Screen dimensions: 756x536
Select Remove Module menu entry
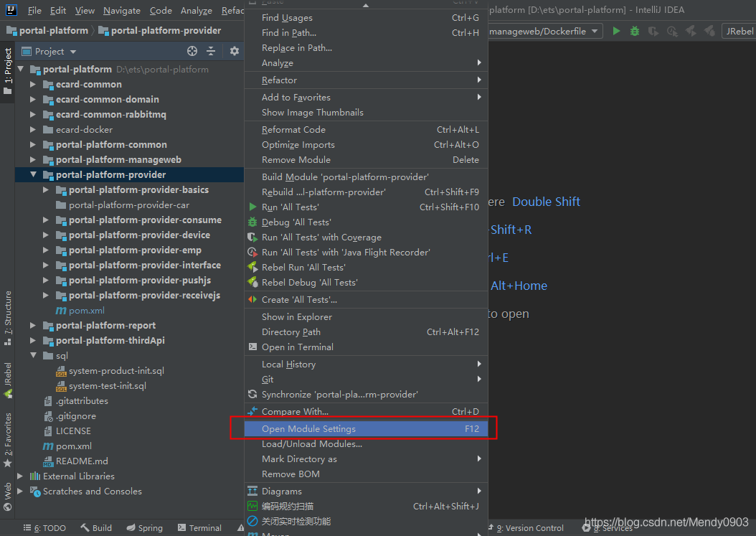tap(366, 160)
